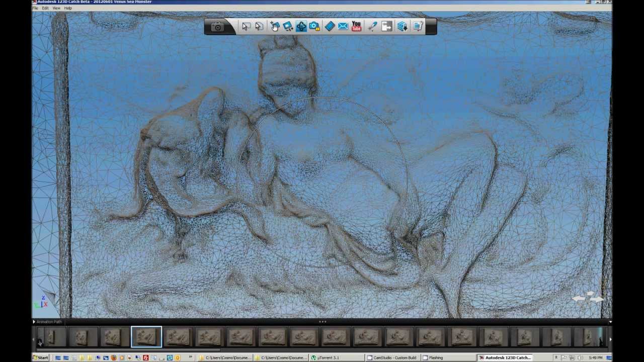Open the Help menu
Viewport: 644px width, 362px height.
68,8
